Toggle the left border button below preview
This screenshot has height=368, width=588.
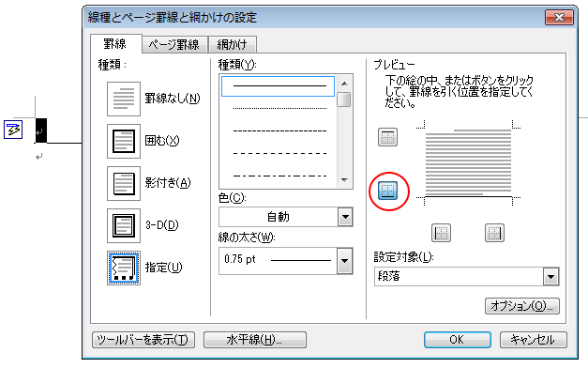click(441, 233)
